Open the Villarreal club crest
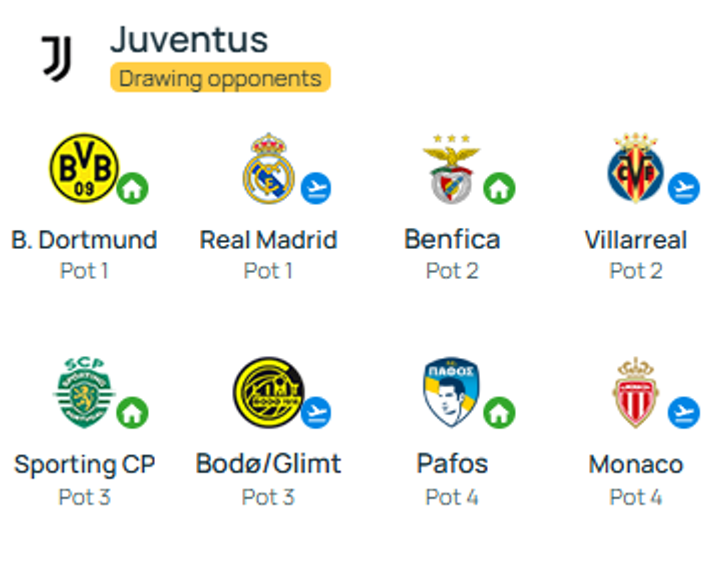720x571 pixels. point(635,168)
